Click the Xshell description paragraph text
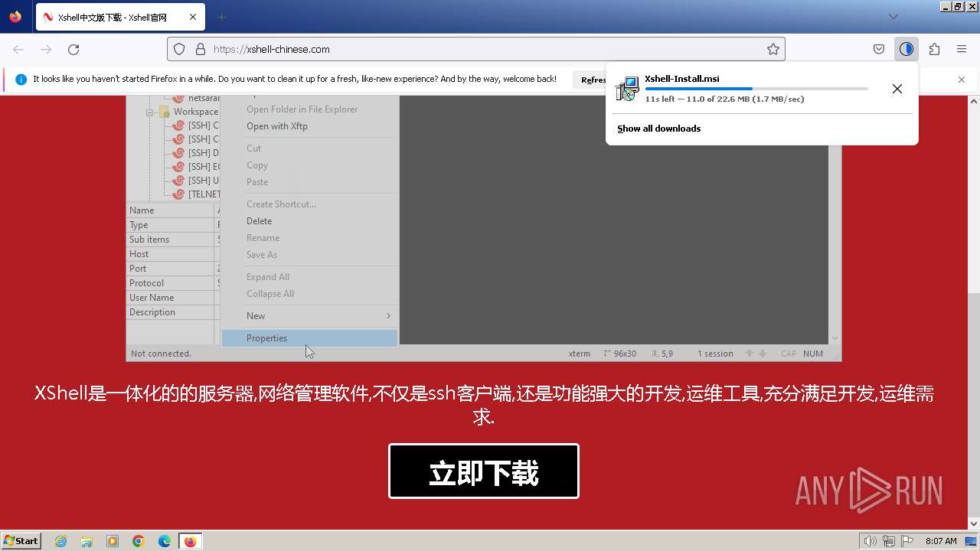Image resolution: width=980 pixels, height=551 pixels. pyautogui.click(x=484, y=406)
